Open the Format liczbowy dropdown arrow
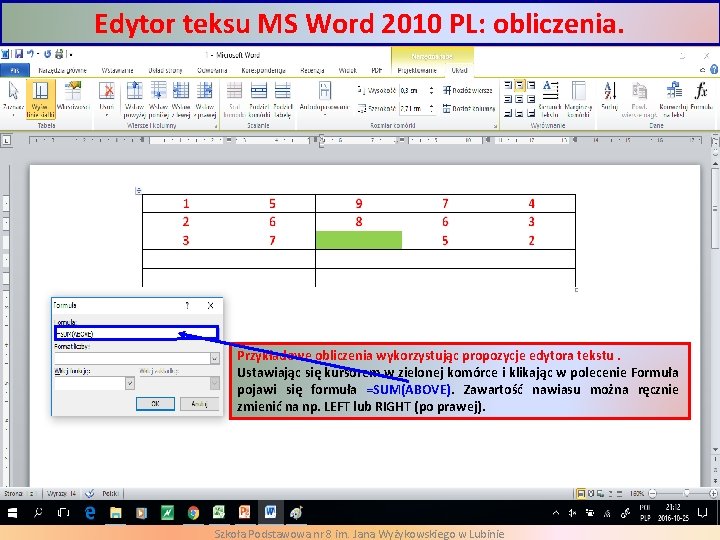 pyautogui.click(x=214, y=358)
